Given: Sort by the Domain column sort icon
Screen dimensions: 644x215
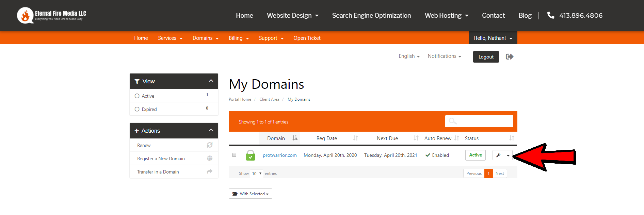Looking at the screenshot, I should (295, 138).
